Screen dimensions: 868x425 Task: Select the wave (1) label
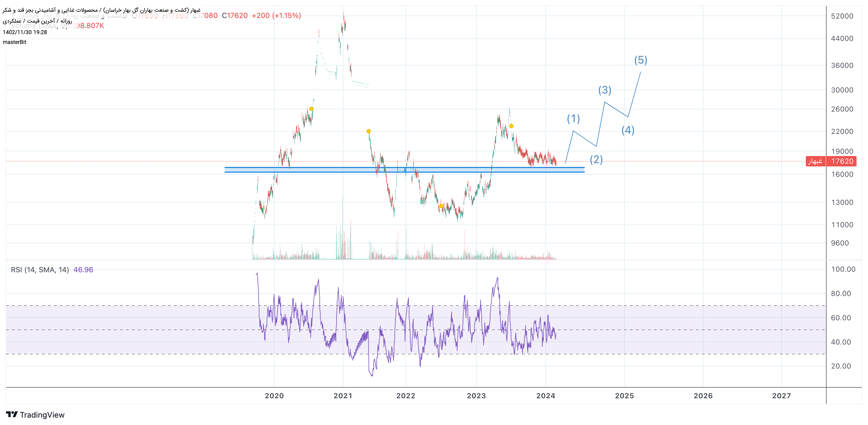click(x=573, y=119)
